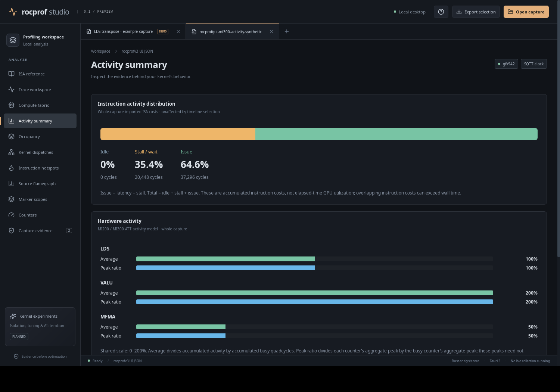This screenshot has width=560, height=392.
Task: Click the rocprof studio logo icon
Action: 13,12
